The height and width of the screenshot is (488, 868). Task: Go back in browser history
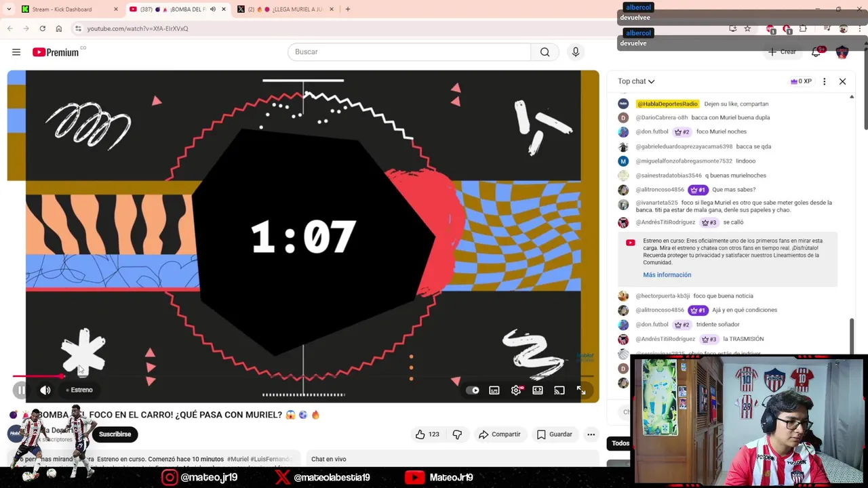tap(10, 28)
